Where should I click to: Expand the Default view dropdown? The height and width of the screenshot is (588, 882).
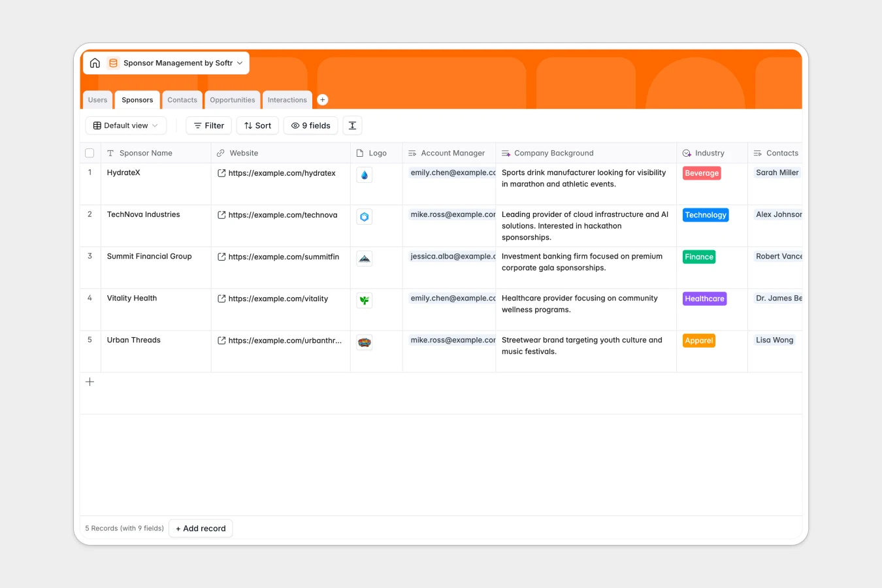(125, 125)
